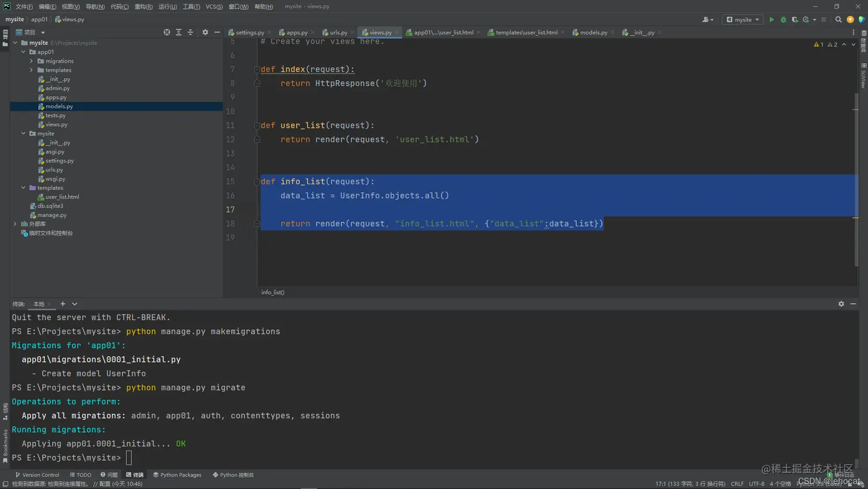This screenshot has width=868, height=489.
Task: Select db.sqlite3 in project tree
Action: [51, 206]
